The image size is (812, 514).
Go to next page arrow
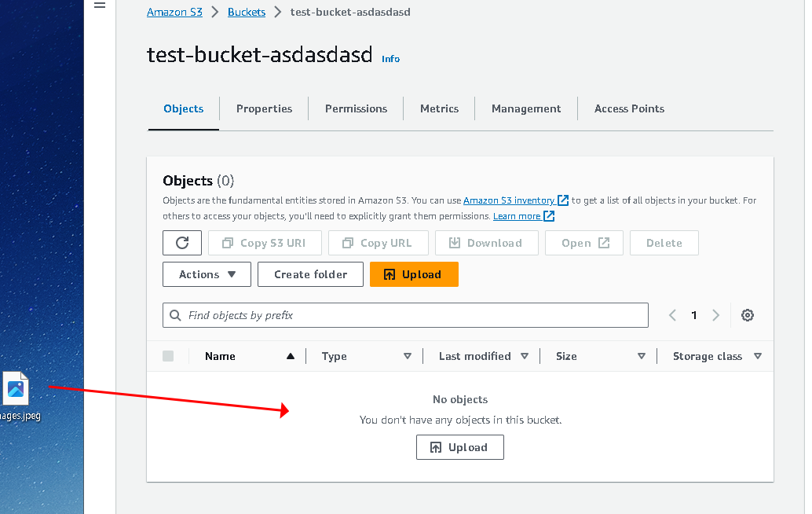point(715,315)
